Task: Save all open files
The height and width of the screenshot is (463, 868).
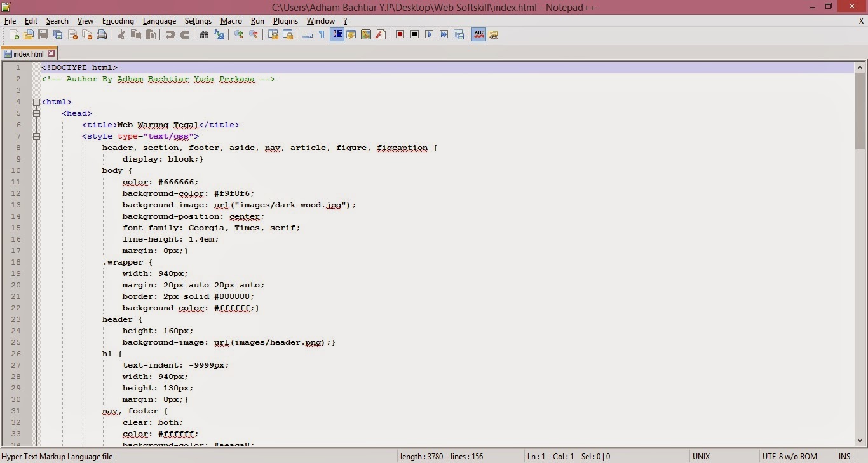Action: 58,34
